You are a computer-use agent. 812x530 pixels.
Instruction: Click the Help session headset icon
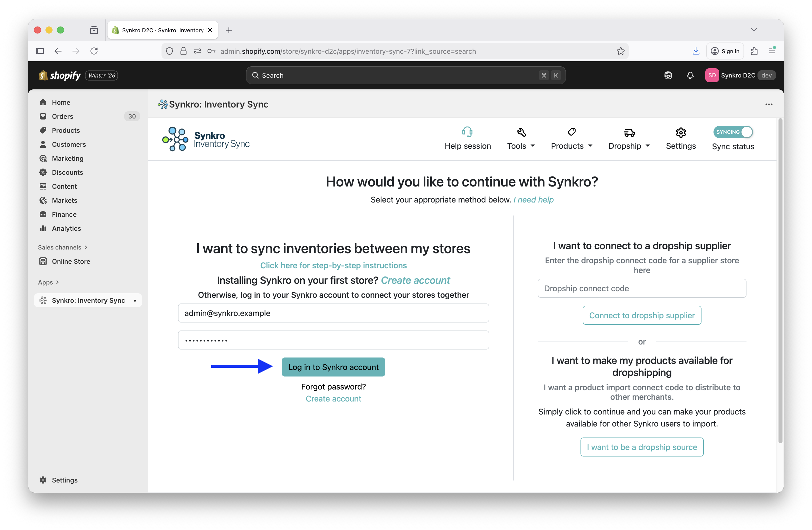coord(467,131)
